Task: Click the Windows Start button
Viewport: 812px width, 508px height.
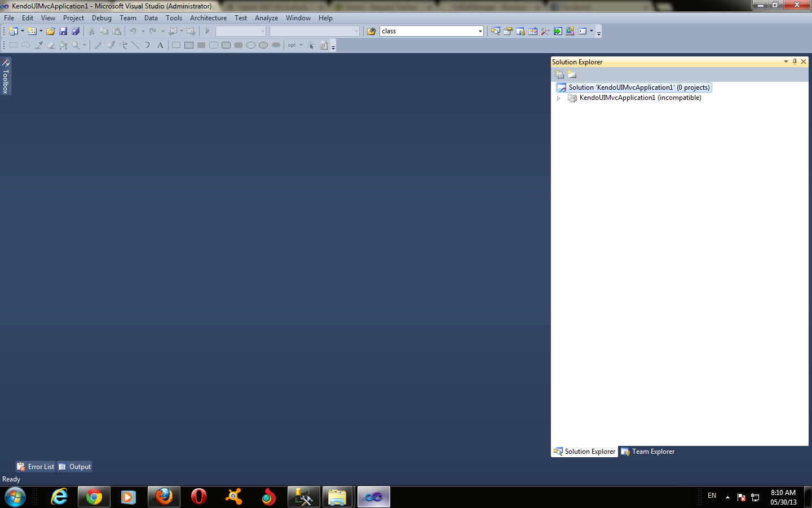Action: click(x=15, y=497)
